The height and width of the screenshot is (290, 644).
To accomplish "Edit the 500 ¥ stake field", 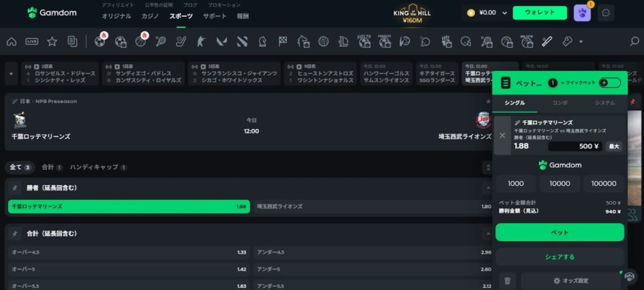I will click(x=575, y=146).
